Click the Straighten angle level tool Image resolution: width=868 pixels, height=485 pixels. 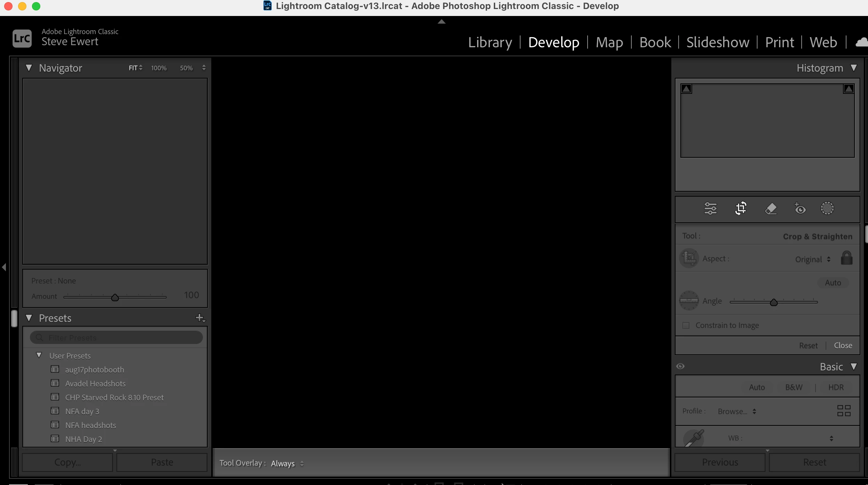coord(689,301)
